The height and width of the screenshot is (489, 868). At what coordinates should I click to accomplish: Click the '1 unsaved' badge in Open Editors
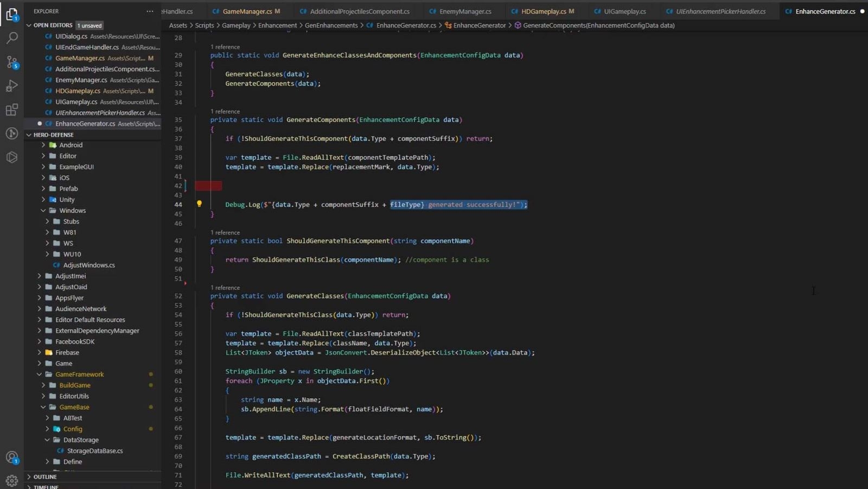[90, 26]
